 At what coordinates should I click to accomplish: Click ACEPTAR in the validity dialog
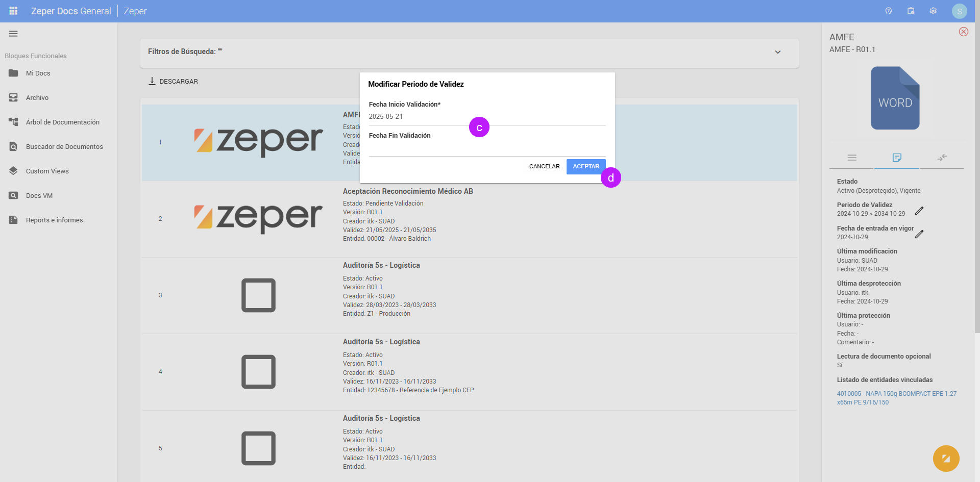tap(586, 166)
